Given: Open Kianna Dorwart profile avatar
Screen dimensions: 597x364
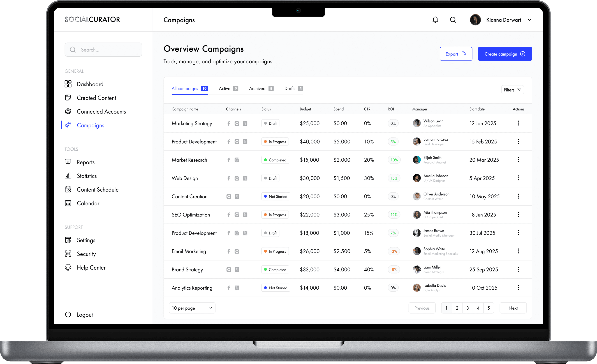Looking at the screenshot, I should pyautogui.click(x=475, y=20).
